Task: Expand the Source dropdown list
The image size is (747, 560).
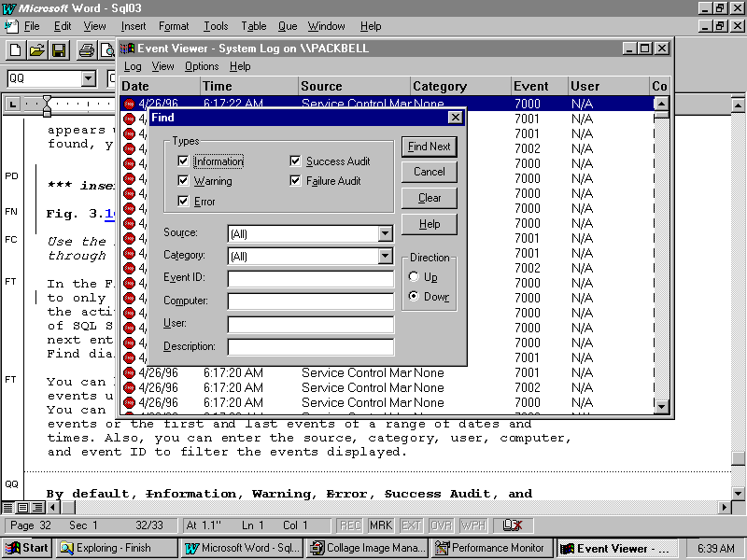Action: click(385, 233)
